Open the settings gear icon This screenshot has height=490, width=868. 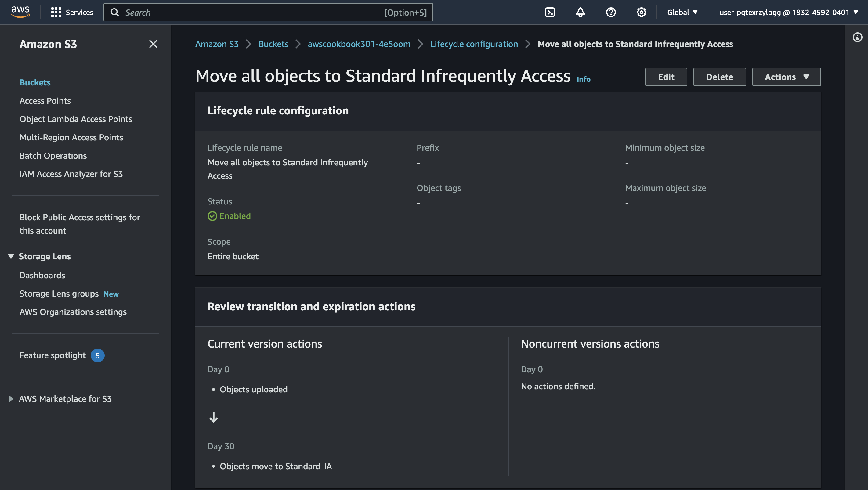point(641,12)
